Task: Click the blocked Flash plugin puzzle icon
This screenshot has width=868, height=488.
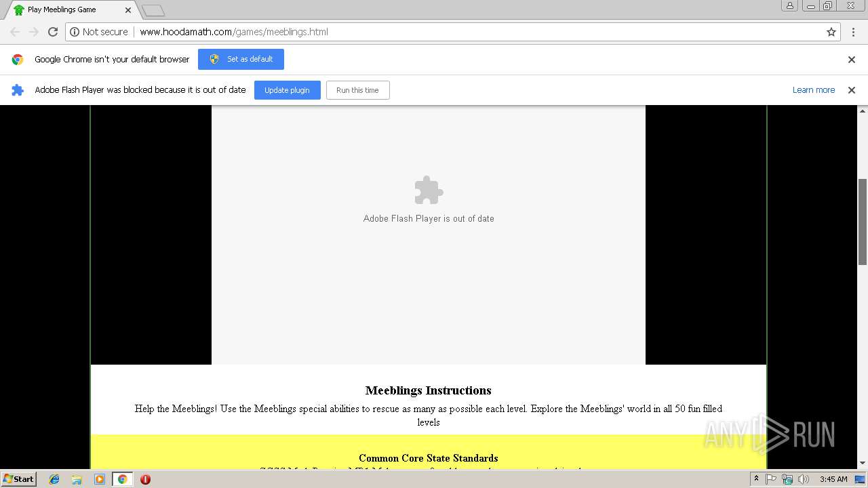Action: (x=429, y=190)
